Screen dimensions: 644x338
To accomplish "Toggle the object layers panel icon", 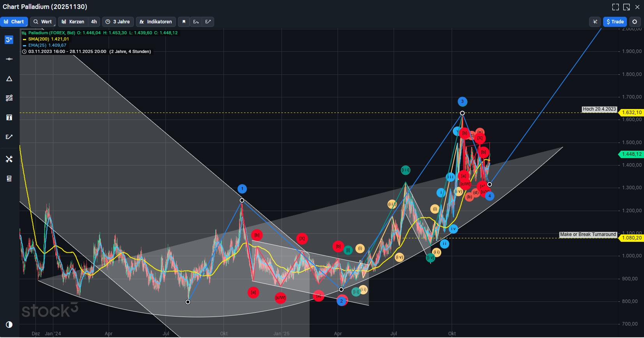I will pos(9,179).
